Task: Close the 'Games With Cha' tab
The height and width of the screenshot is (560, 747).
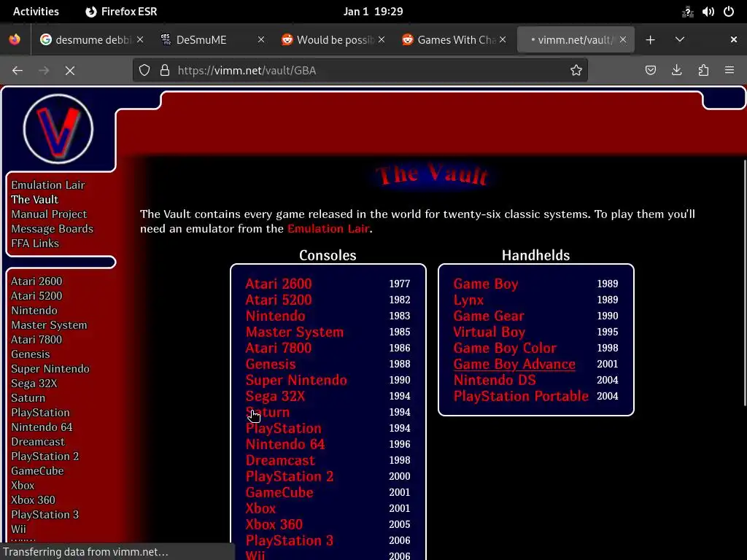Action: (x=503, y=40)
